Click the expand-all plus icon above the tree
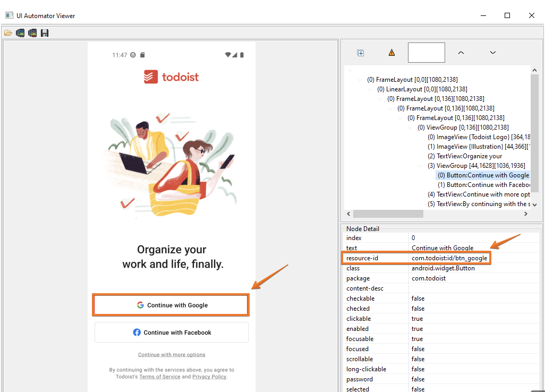Viewport: 545px width, 392px height. [x=361, y=53]
